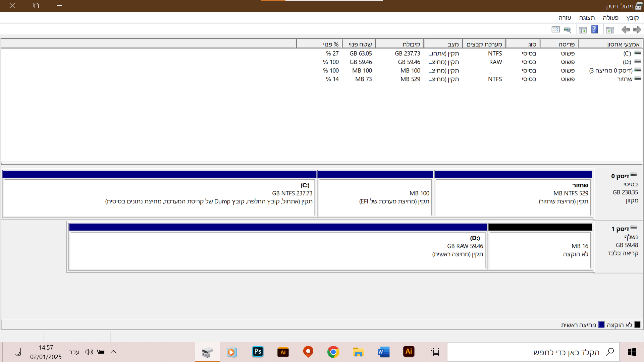Click the battery icon in system tray

101,352
